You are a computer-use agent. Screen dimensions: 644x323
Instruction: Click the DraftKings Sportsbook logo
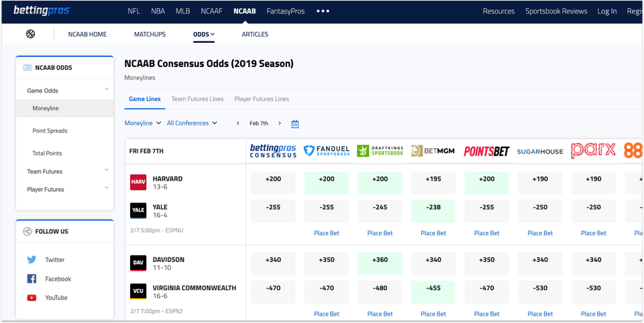point(380,151)
